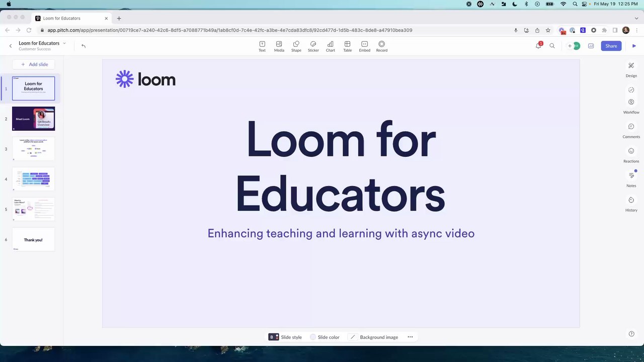Image resolution: width=644 pixels, height=362 pixels.
Task: Select subtitle Enhancing teaching and learning text
Action: 341,233
